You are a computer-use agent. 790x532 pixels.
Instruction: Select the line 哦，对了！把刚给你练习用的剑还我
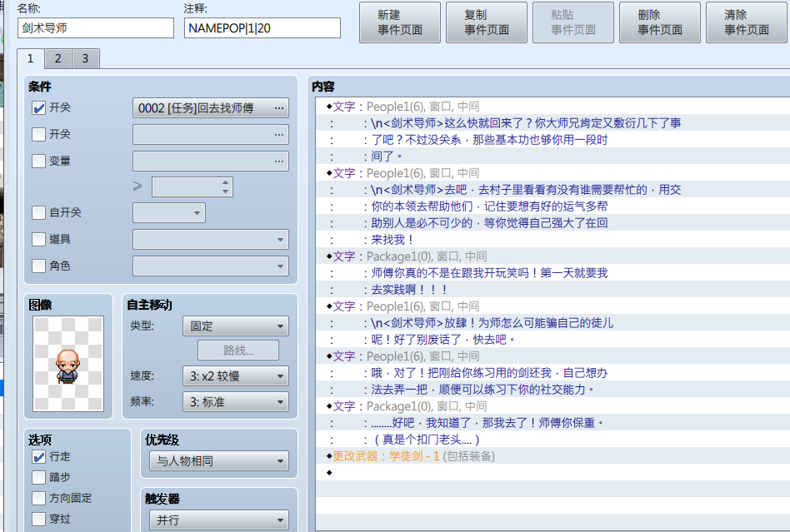click(552, 373)
